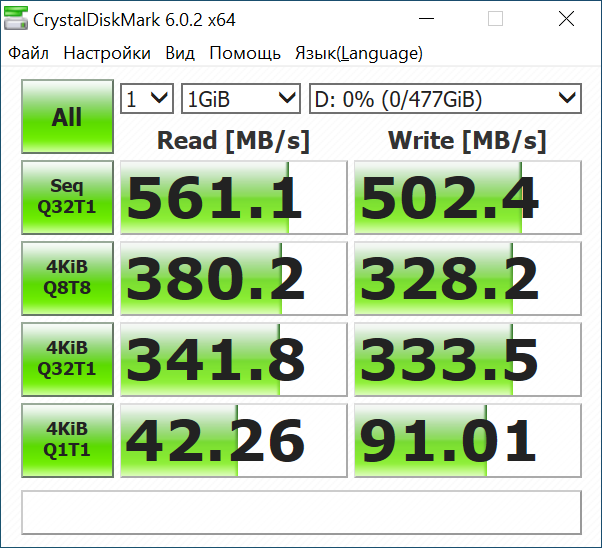The width and height of the screenshot is (602, 548).
Task: Start the Seq Q32T1 test
Action: [x=67, y=197]
